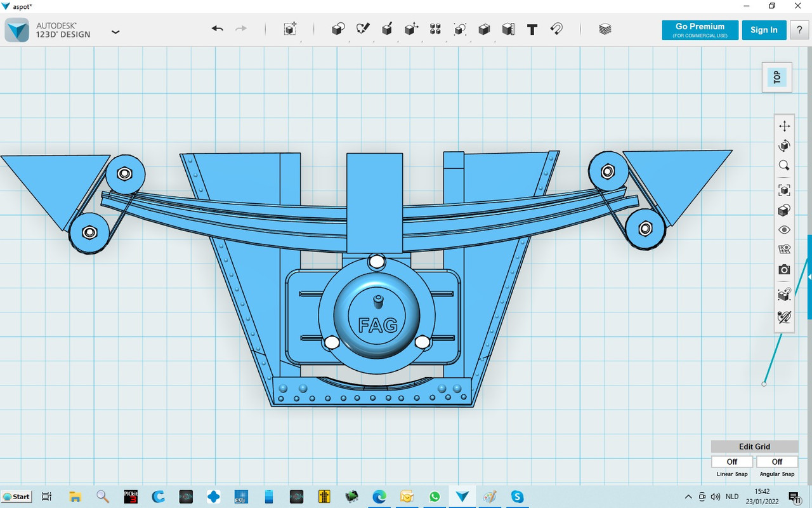Open the perspective view cube options
812x508 pixels.
(x=784, y=210)
